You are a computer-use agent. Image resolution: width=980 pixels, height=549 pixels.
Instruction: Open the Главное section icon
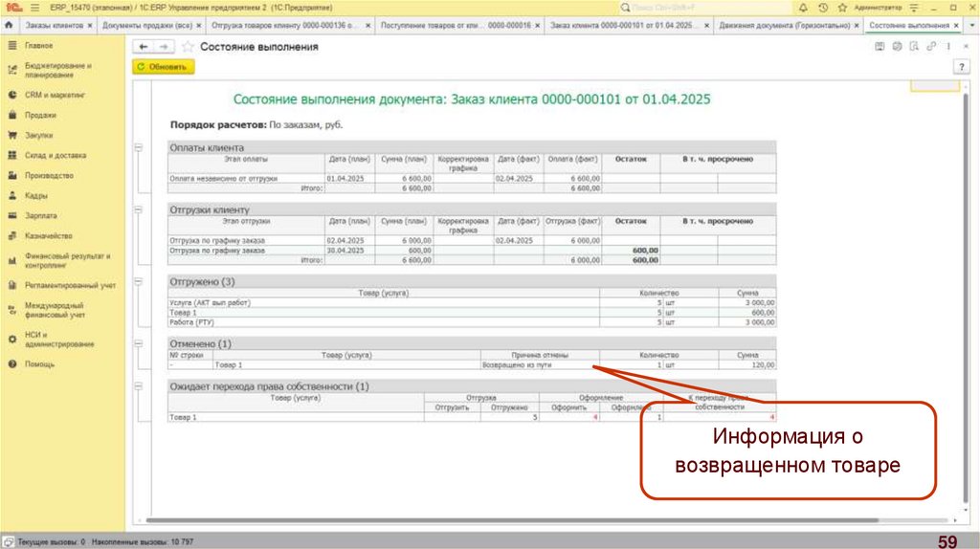(11, 46)
